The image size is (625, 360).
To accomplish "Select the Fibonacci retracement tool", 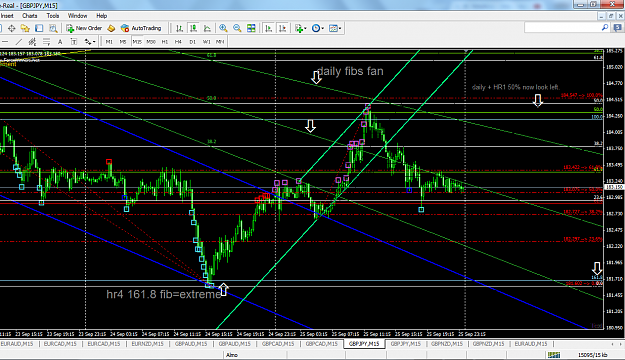I will pos(46,42).
